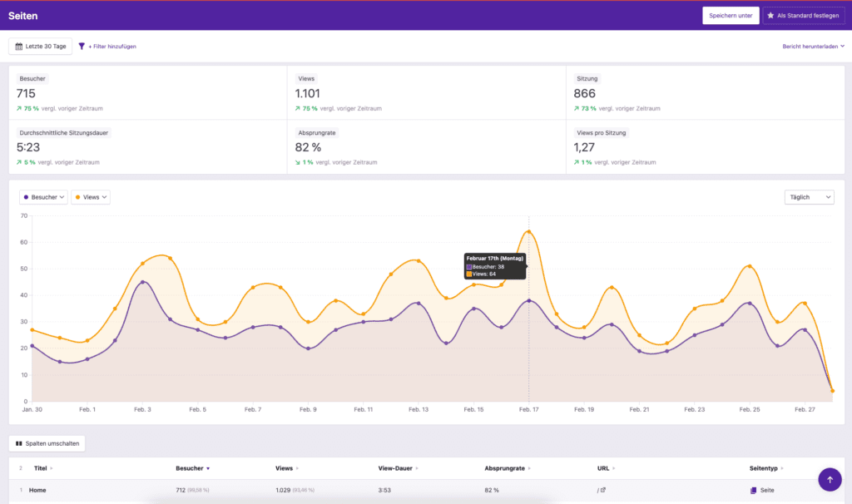Click the Seiten page heading
This screenshot has width=852, height=504.
tap(22, 16)
